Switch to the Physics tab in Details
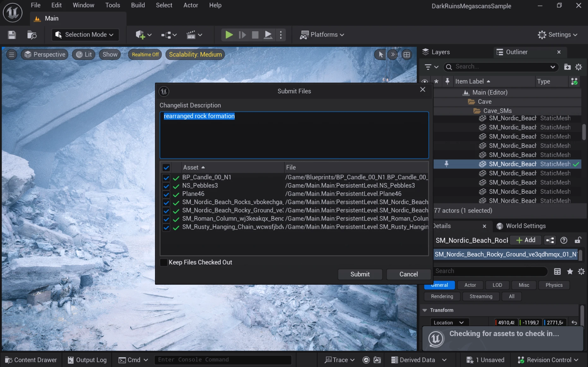The width and height of the screenshot is (588, 367). pyautogui.click(x=554, y=285)
